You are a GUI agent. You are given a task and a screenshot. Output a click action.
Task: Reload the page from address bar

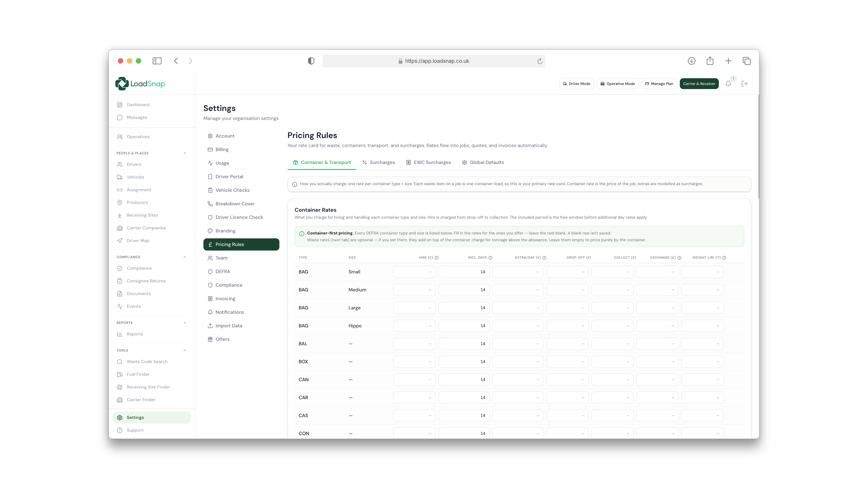pyautogui.click(x=540, y=61)
